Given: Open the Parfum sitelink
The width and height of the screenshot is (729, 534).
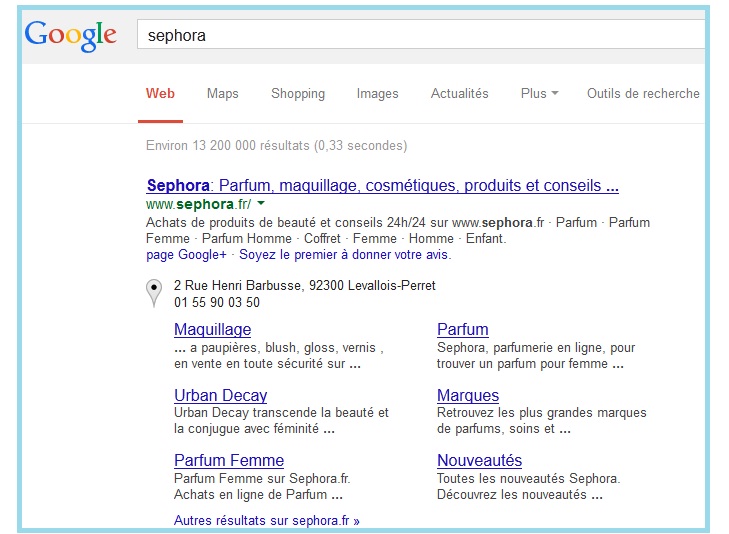Looking at the screenshot, I should 462,330.
